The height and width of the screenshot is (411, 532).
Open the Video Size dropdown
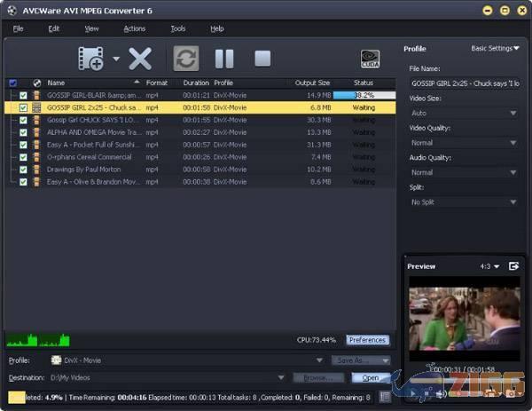464,114
